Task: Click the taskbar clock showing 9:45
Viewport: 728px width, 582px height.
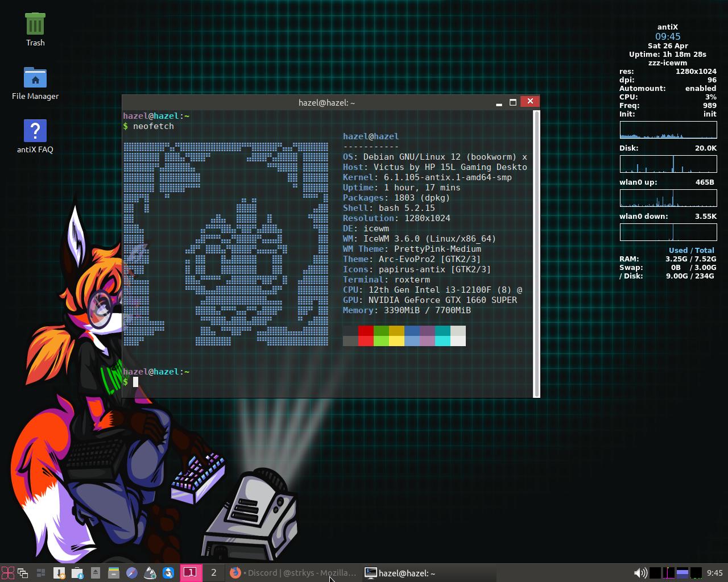Action: point(714,573)
